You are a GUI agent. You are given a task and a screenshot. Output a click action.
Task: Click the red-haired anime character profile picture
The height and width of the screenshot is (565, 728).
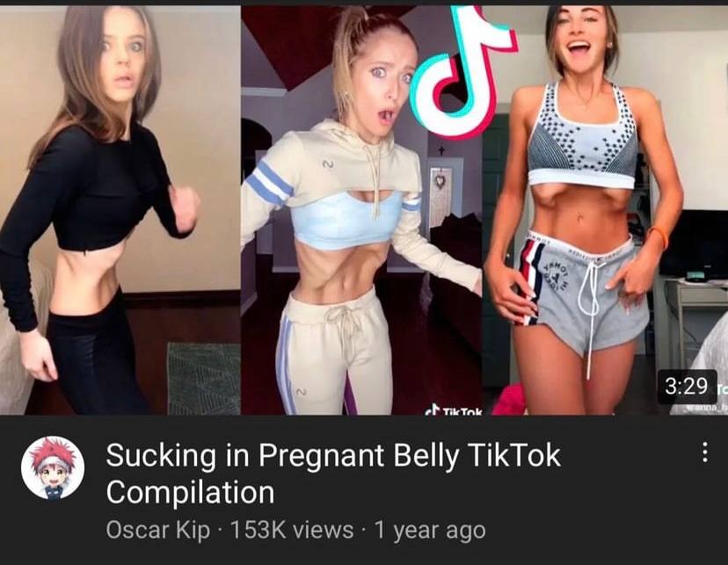point(53,467)
